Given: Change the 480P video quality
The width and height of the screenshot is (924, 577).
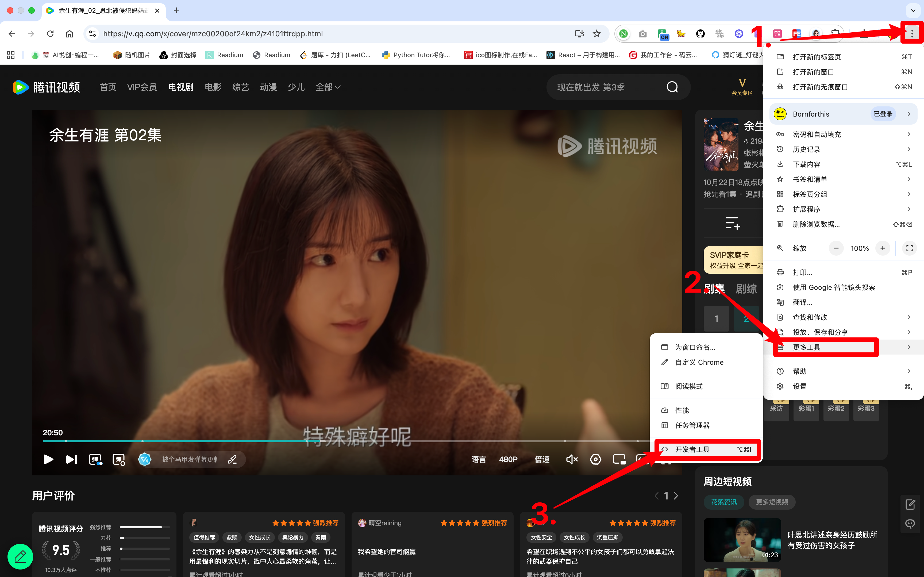Looking at the screenshot, I should [x=508, y=459].
